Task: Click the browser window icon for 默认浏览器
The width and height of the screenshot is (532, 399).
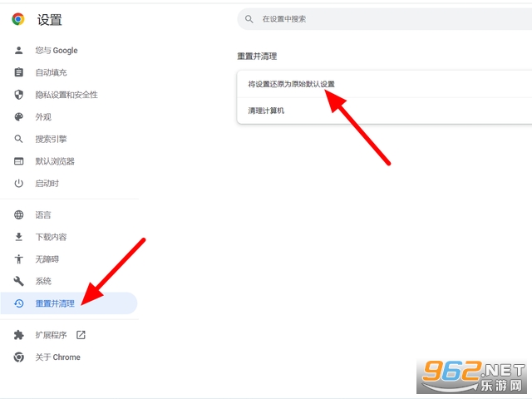Action: 18,161
